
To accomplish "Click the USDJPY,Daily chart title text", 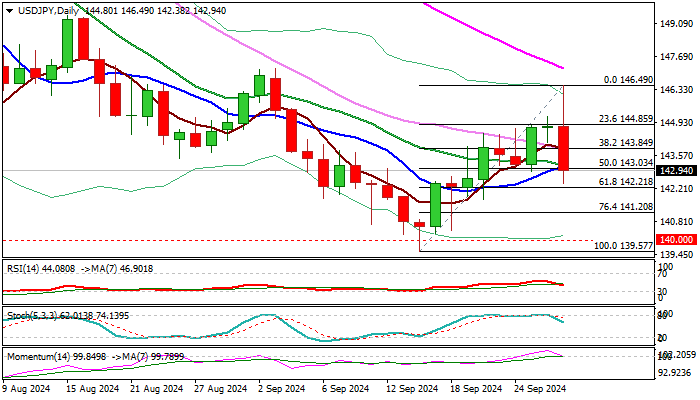I will 48,11.
